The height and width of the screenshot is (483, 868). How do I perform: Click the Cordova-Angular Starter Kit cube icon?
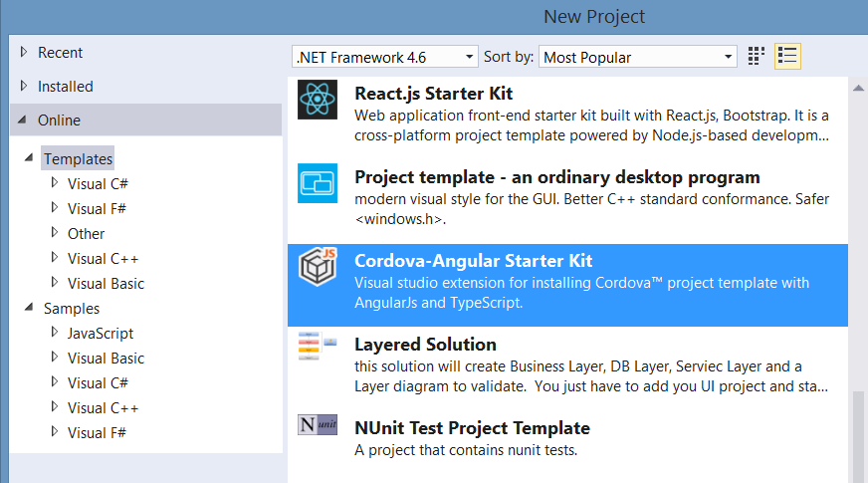[319, 267]
